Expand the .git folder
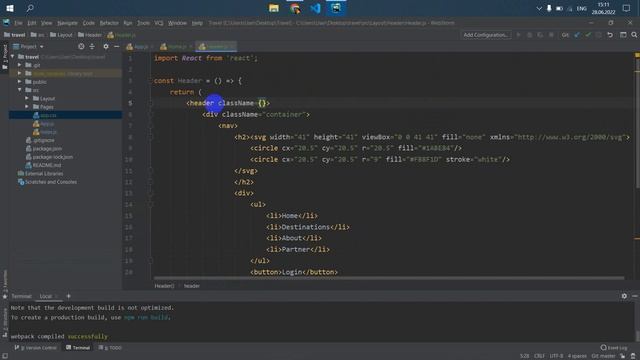This screenshot has width=640, height=360. [x=20, y=65]
